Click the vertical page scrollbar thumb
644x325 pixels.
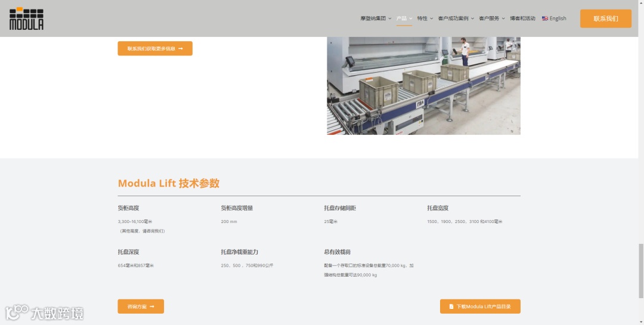[640, 271]
